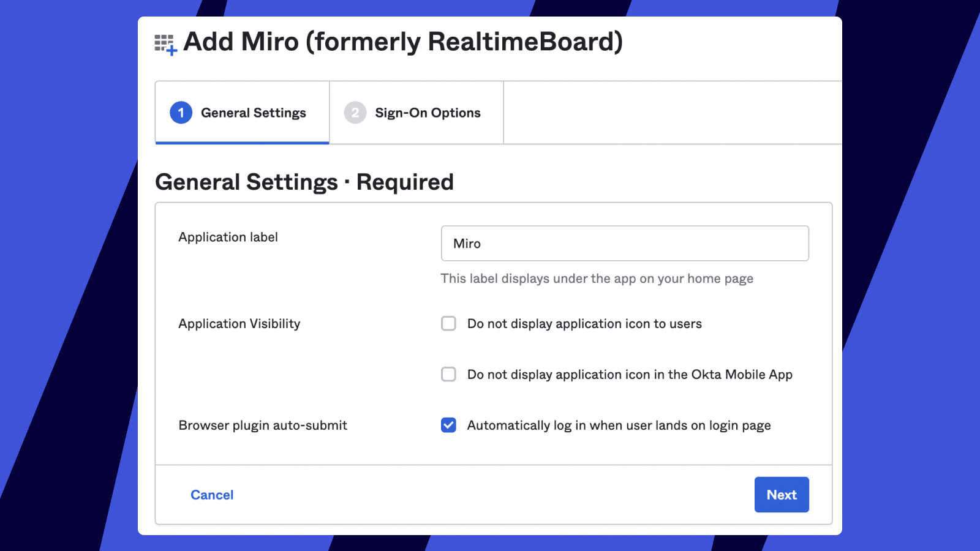
Task: Click the 'General Settings · Required' heading
Action: coord(304,182)
